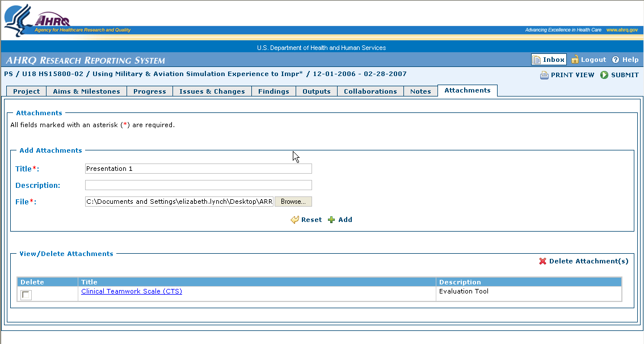This screenshot has width=644, height=344.
Task: Click the Description column header
Action: click(x=529, y=282)
